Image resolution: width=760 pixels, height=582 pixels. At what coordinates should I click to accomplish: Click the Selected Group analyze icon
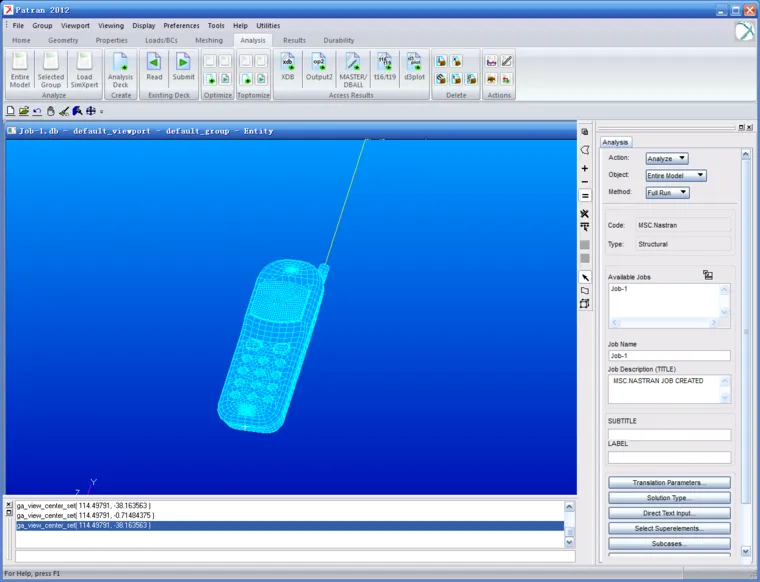[51, 70]
